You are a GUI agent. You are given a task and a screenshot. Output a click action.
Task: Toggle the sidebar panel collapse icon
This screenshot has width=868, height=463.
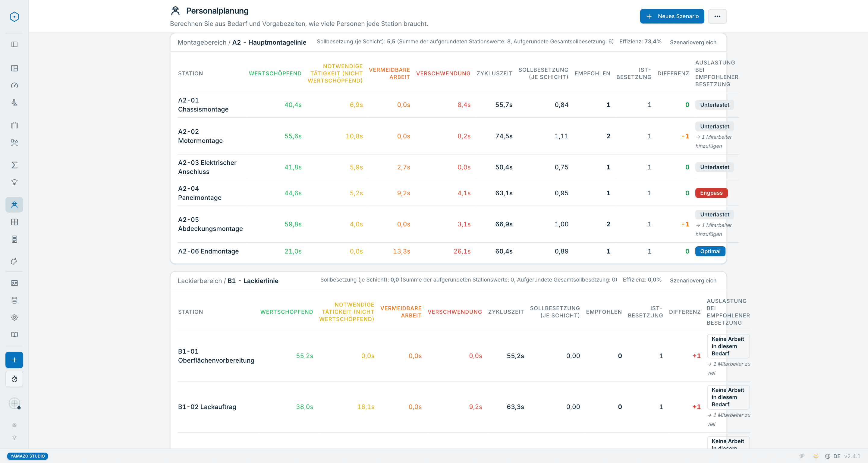click(x=14, y=44)
